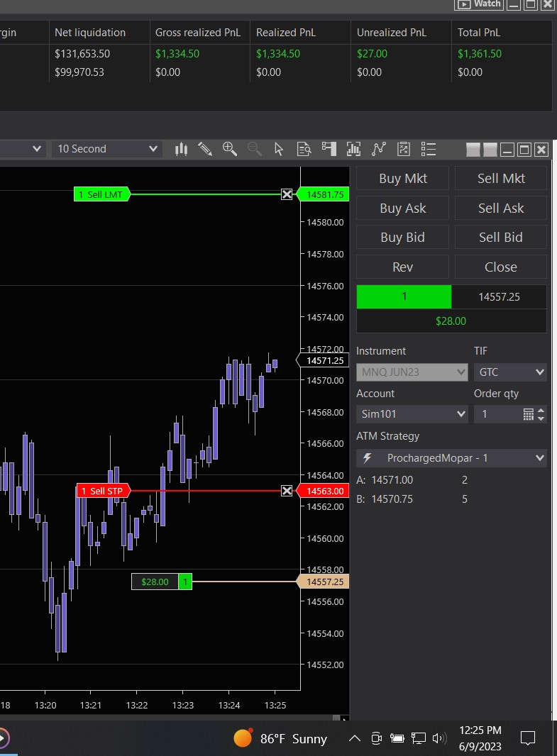This screenshot has height=756, width=557.
Task: Click the Sell Ask button
Action: (500, 209)
